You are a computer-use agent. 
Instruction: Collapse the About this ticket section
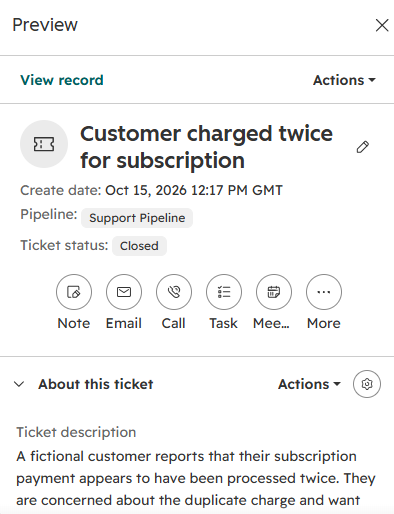pyautogui.click(x=19, y=384)
